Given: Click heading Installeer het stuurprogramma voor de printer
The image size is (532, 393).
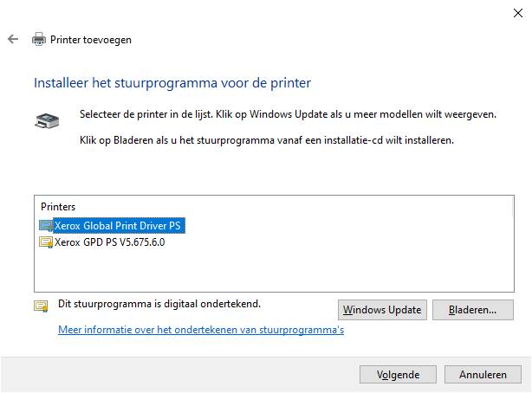Looking at the screenshot, I should (172, 83).
